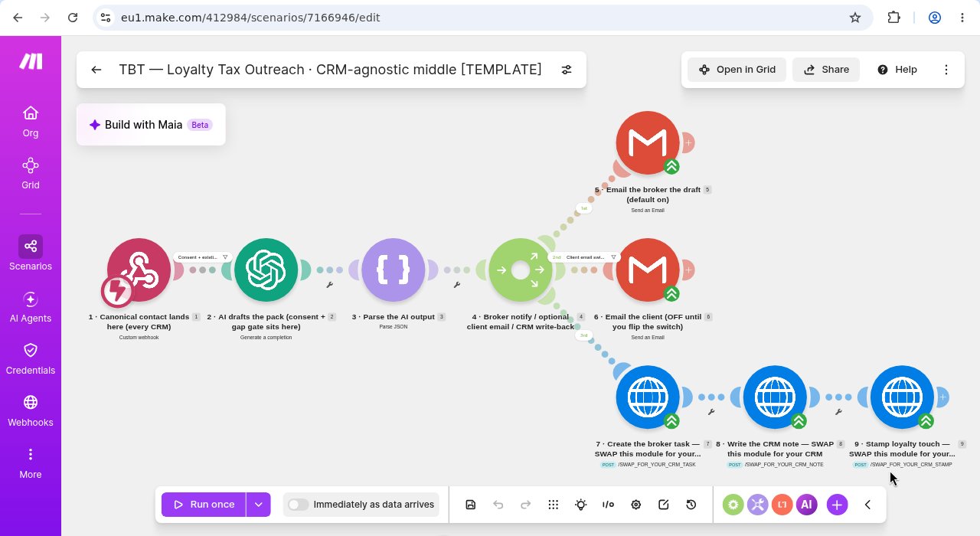This screenshot has height=536, width=980.
Task: Open the explain flow lightbulb icon
Action: click(581, 505)
